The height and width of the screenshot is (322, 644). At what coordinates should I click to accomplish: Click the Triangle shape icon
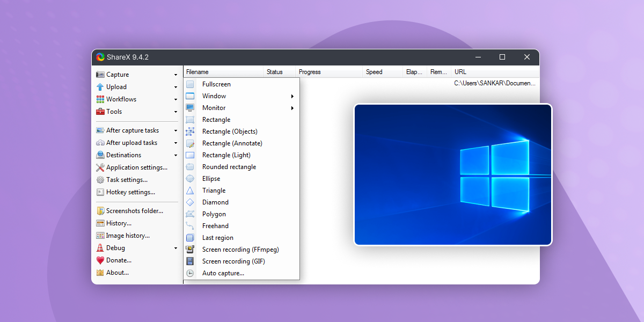point(190,191)
